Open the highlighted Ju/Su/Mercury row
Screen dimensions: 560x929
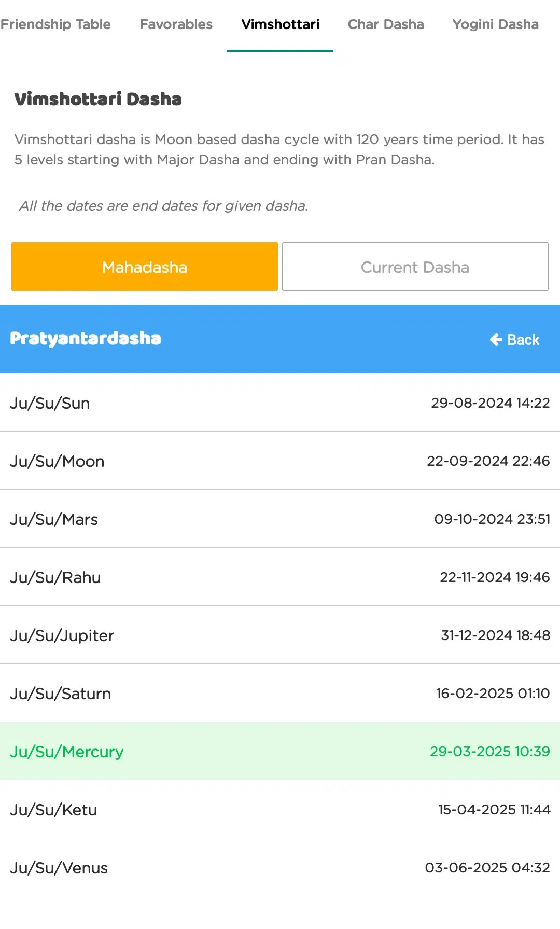click(x=280, y=751)
